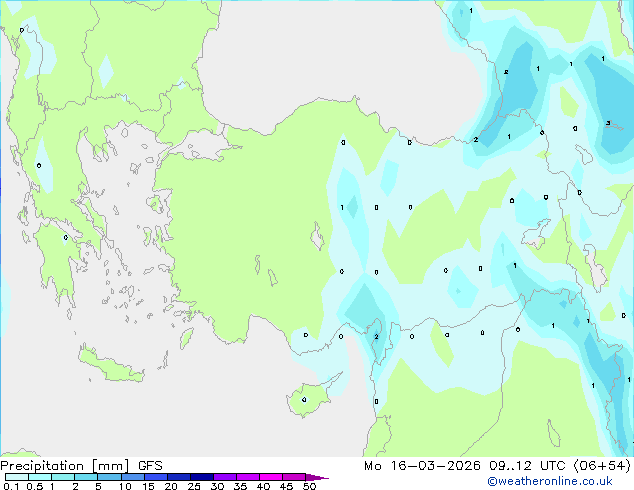Viewport: 634px width, 490px height.
Task: Click the 0.5–1 mm light cyan legend swatch
Action: (40, 477)
